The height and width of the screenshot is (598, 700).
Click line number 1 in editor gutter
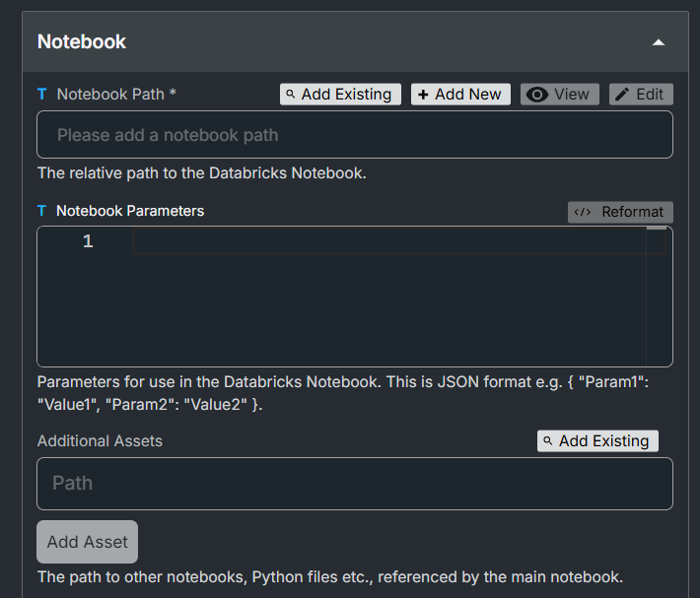pos(88,241)
